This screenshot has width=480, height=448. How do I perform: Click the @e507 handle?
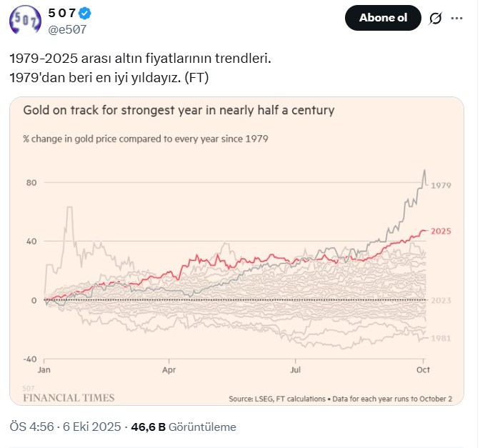[x=66, y=29]
